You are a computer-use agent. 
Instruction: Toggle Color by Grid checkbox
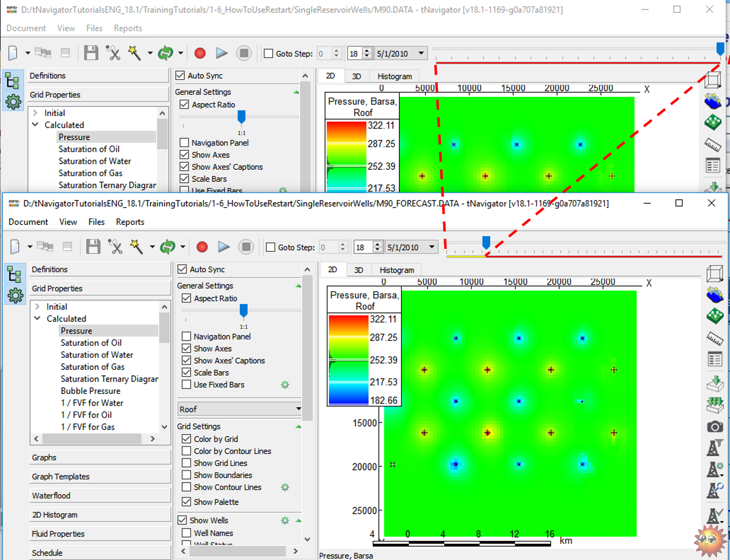point(186,439)
